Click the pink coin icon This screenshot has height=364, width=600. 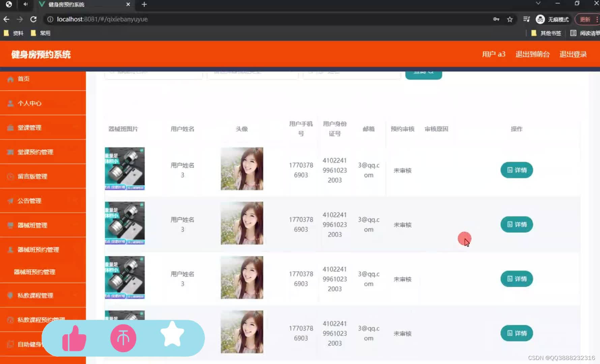[x=123, y=338]
